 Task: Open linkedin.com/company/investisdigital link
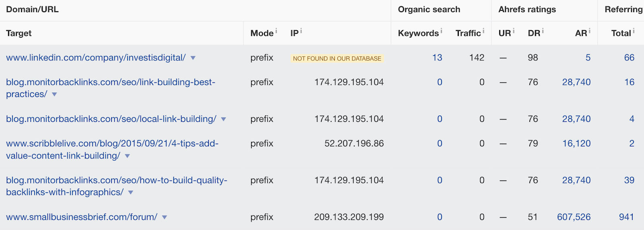pyautogui.click(x=96, y=57)
